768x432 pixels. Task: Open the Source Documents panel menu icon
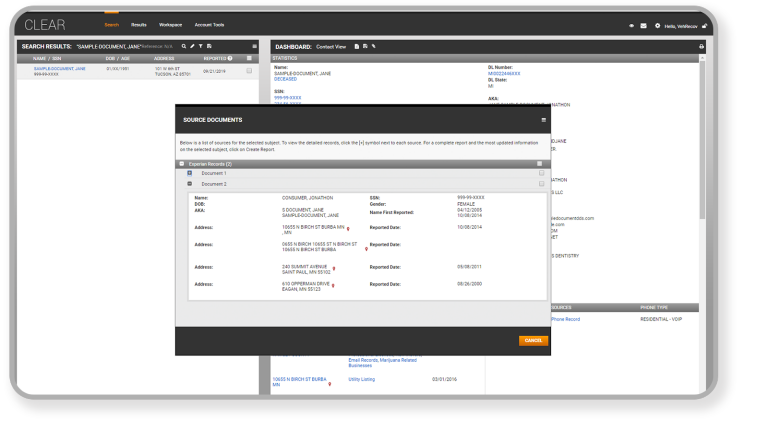pyautogui.click(x=544, y=120)
